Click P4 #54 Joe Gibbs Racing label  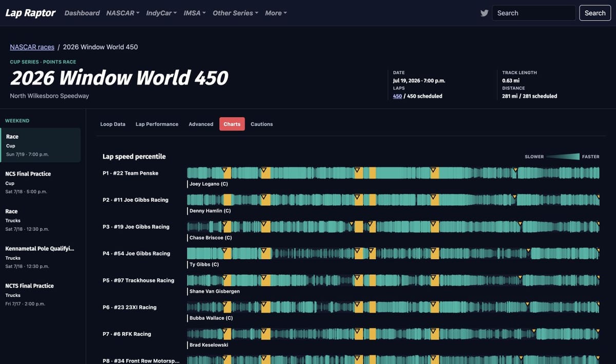[x=136, y=253]
